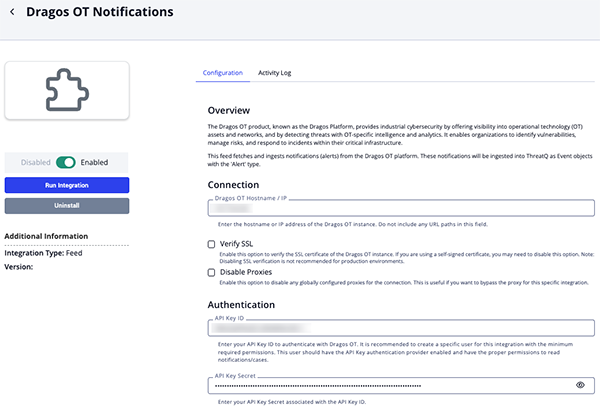Click the 'Authentication' section heading
Screen dimensions: 600x409
(x=241, y=305)
